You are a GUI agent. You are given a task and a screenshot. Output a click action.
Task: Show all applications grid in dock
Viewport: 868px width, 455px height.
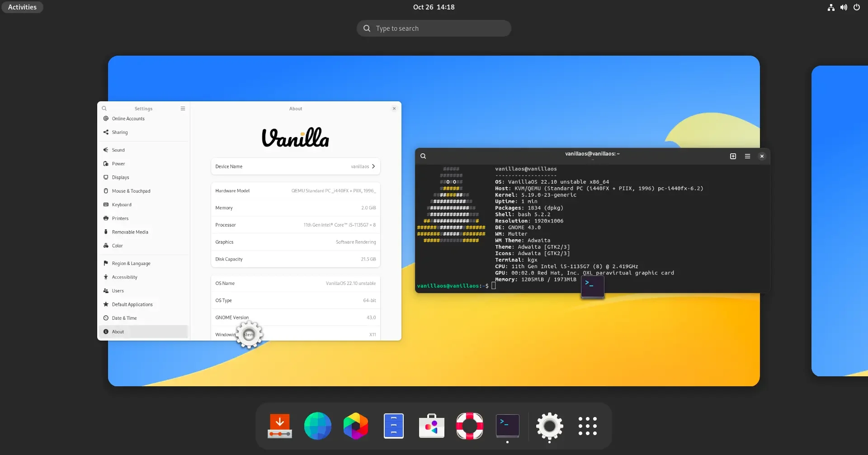click(x=588, y=426)
